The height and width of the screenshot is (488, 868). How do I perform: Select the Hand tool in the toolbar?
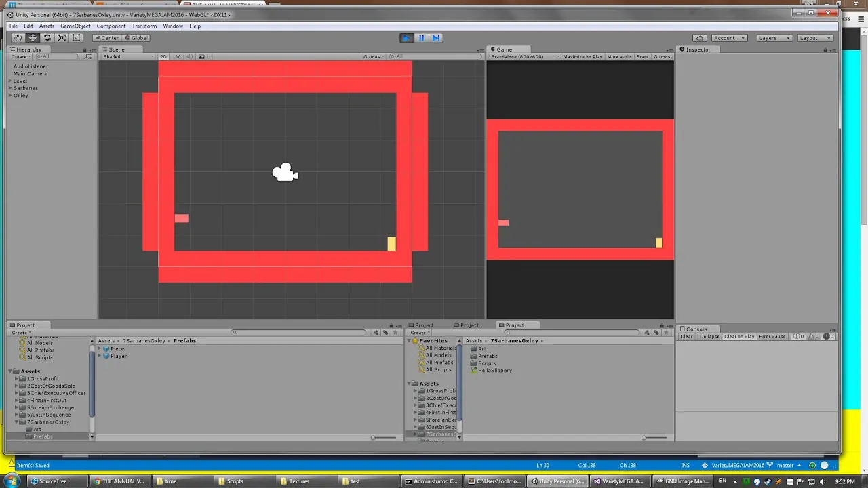(x=18, y=38)
